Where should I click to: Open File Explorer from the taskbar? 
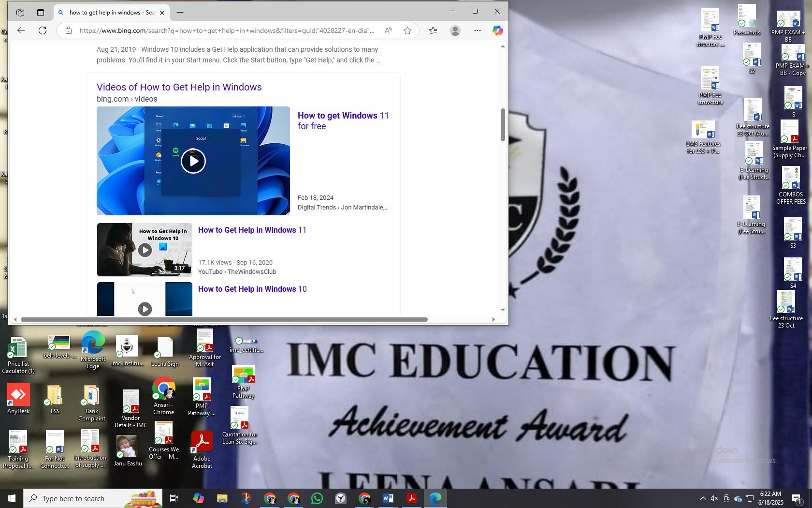[x=222, y=498]
